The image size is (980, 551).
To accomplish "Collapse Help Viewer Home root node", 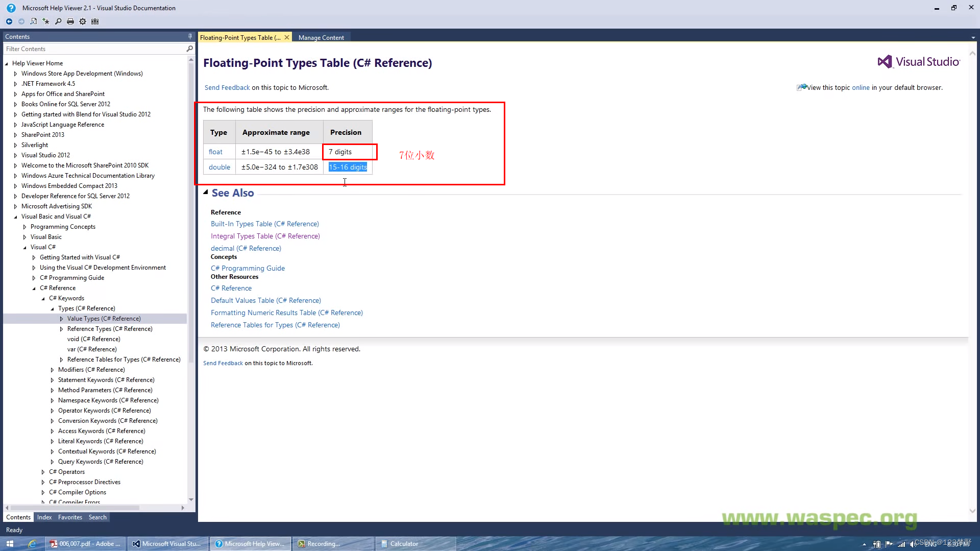I will pyautogui.click(x=6, y=63).
